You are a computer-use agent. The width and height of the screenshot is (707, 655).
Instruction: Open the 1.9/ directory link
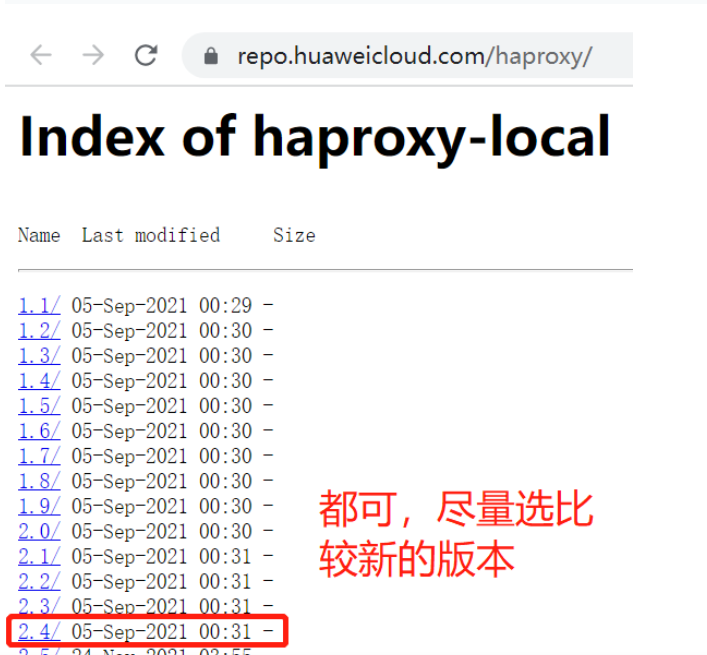(x=39, y=506)
